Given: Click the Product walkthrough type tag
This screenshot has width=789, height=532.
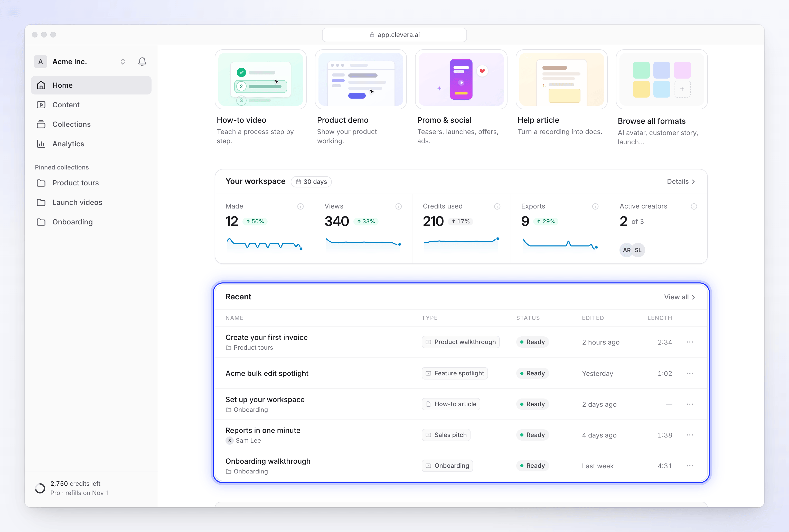Looking at the screenshot, I should (x=461, y=342).
